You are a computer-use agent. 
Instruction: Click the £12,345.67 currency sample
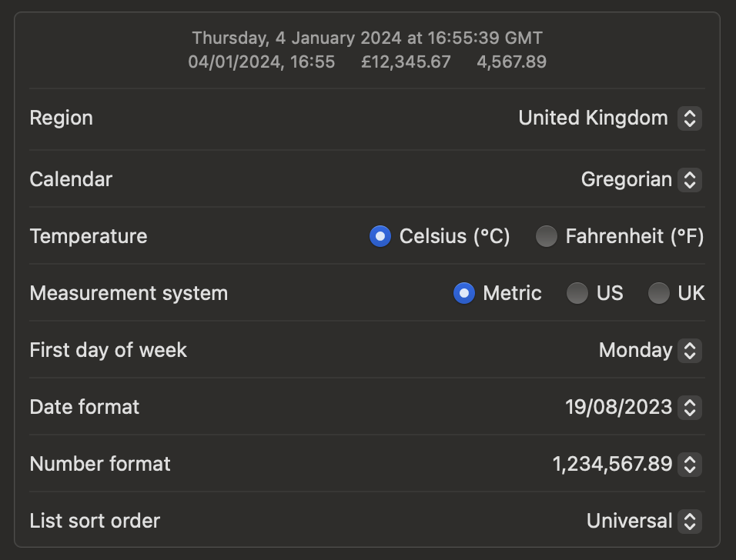point(406,62)
